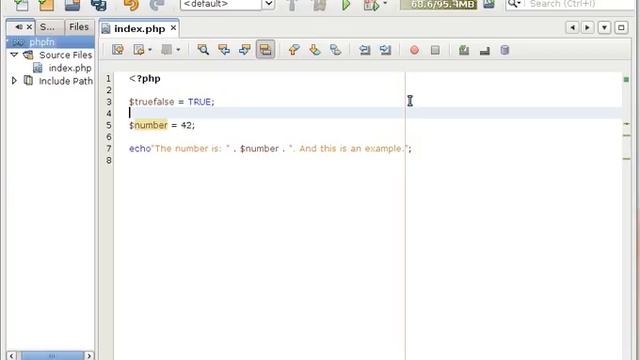Click the Shift Line Right icon
Viewport: 640px width, 360px height.
[x=385, y=50]
